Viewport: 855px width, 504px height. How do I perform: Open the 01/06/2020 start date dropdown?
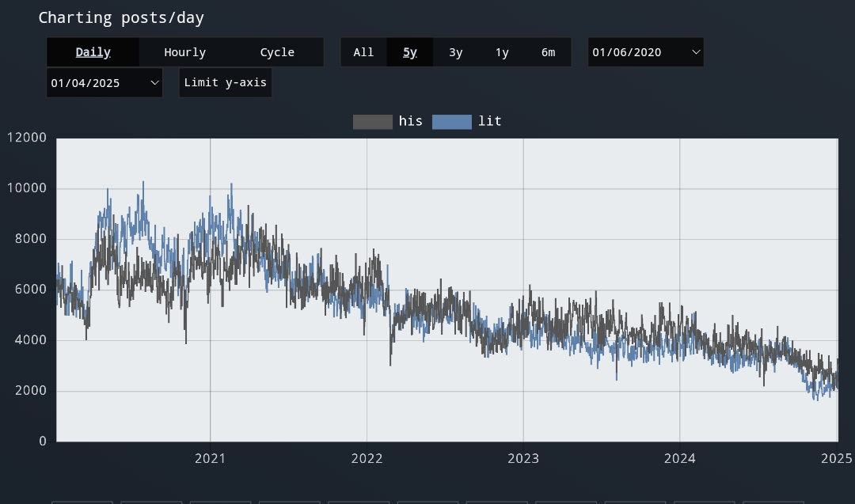(x=645, y=52)
